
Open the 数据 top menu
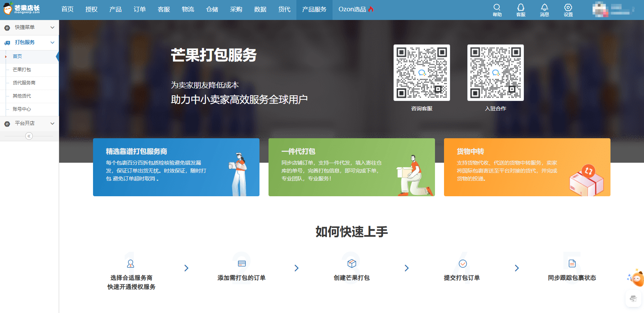click(x=260, y=9)
